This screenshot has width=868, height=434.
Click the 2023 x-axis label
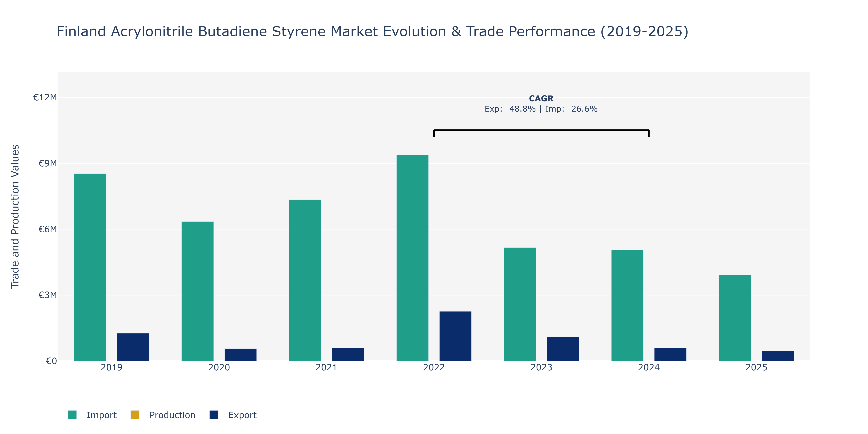(541, 367)
